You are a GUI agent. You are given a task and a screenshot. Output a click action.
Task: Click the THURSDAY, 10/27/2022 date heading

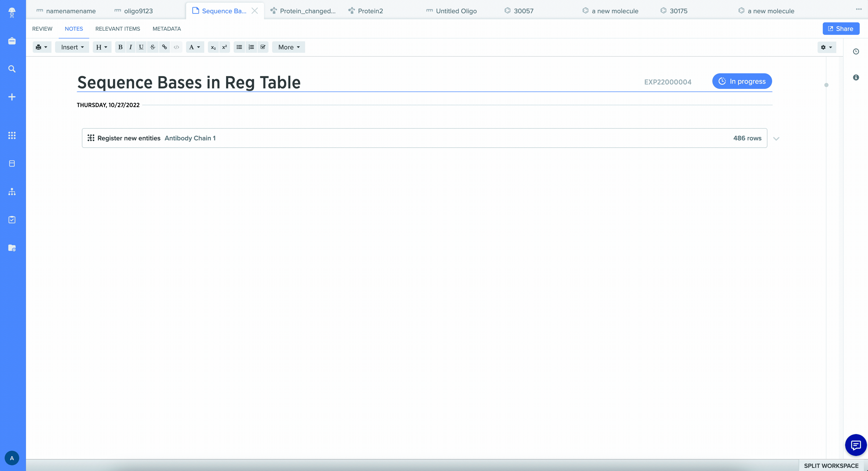(108, 105)
